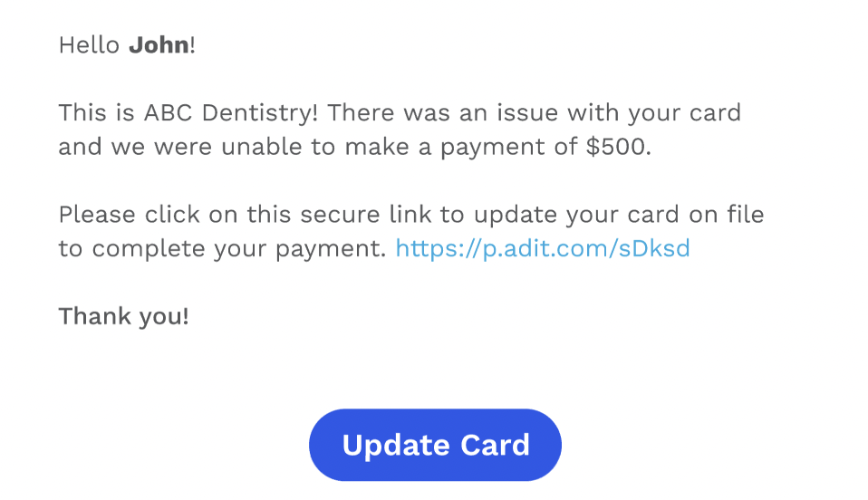Select the words 'to update'

pos(498,215)
